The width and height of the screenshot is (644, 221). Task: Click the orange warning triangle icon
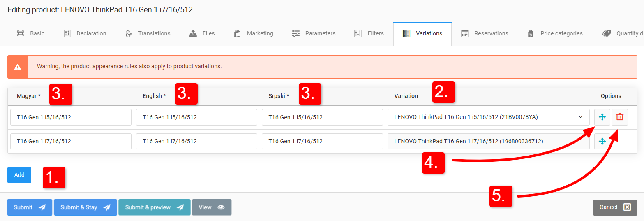pyautogui.click(x=18, y=67)
